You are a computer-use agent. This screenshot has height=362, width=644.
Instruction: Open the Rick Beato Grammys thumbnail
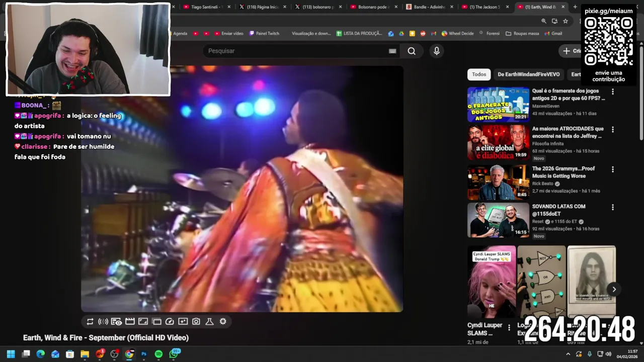[x=498, y=183]
